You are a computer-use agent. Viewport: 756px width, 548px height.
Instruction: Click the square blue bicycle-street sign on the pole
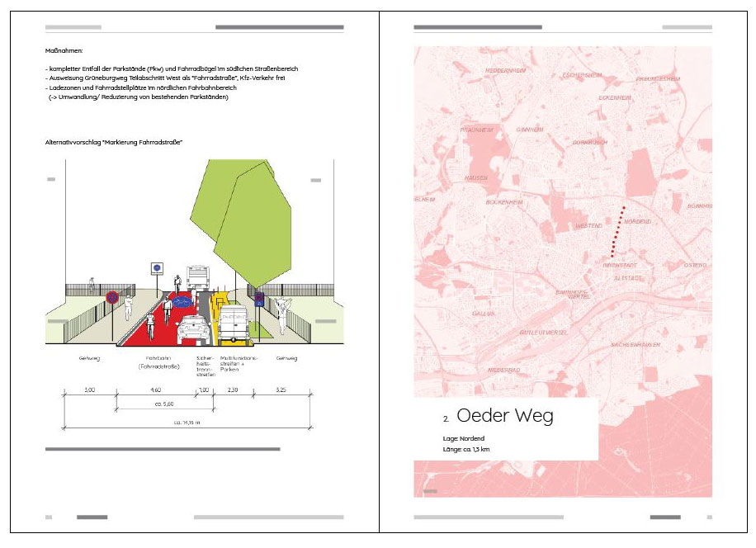156,268
